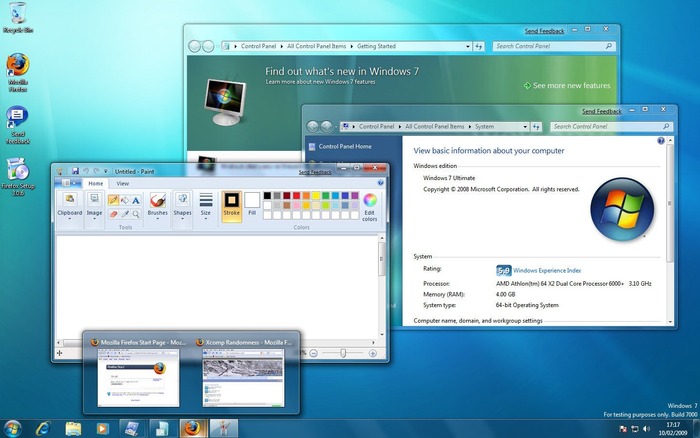Click Search Control Panel box in System window
Viewport: 700px width, 438px height.
pyautogui.click(x=611, y=126)
